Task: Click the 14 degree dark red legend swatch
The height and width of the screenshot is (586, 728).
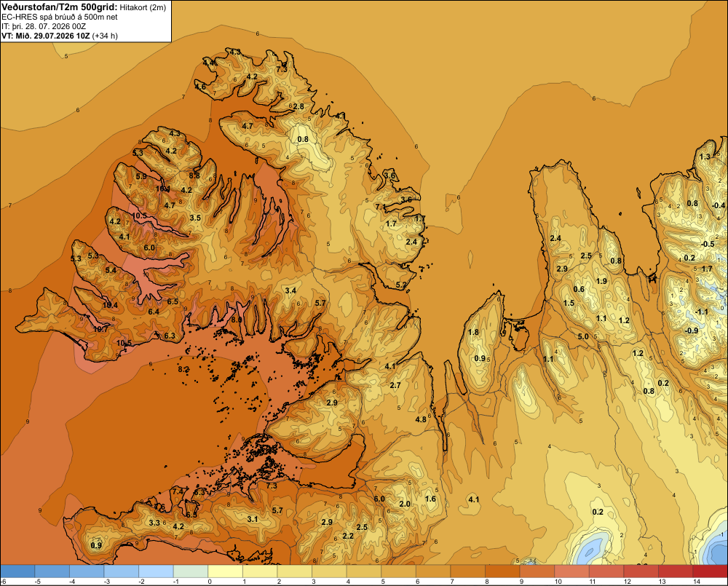Action: pos(711,571)
